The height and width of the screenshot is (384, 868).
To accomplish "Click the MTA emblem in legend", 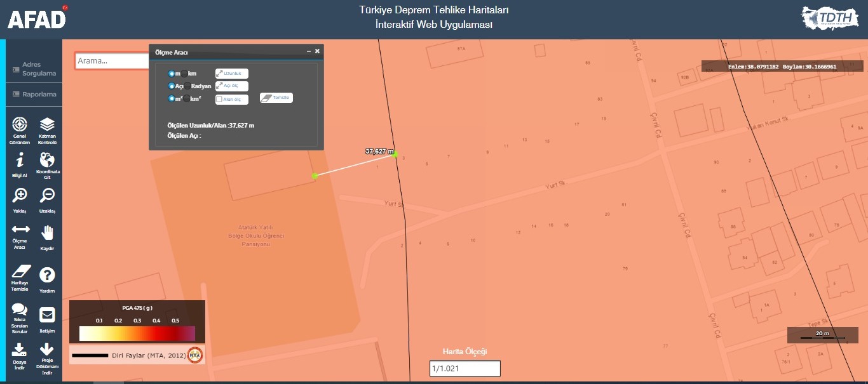I will (194, 355).
